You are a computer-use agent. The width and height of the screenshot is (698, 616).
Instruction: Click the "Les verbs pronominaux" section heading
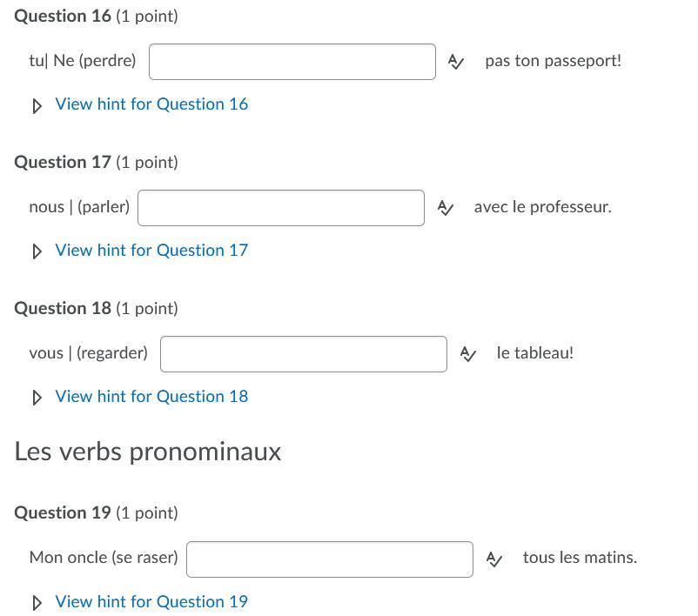(x=148, y=452)
